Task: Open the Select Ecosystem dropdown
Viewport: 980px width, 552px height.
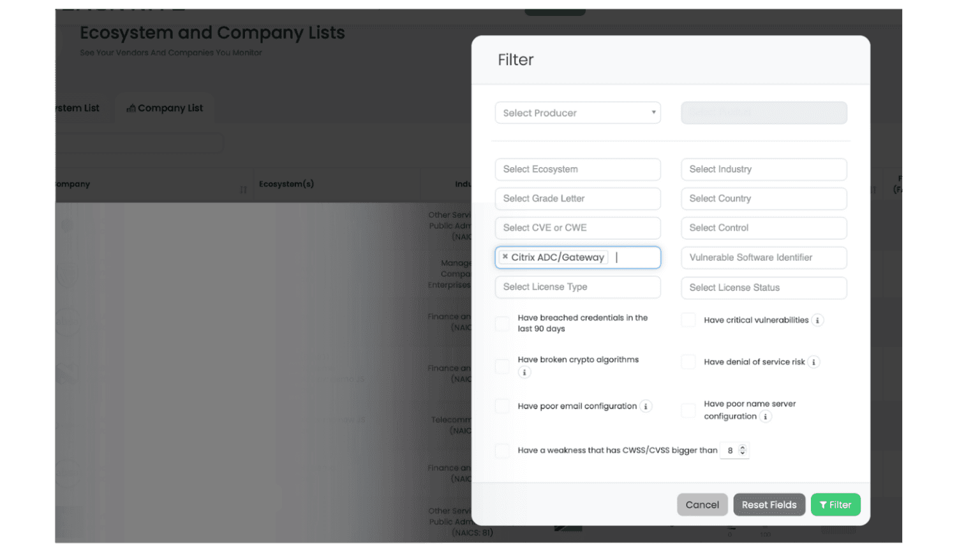Action: [x=577, y=169]
